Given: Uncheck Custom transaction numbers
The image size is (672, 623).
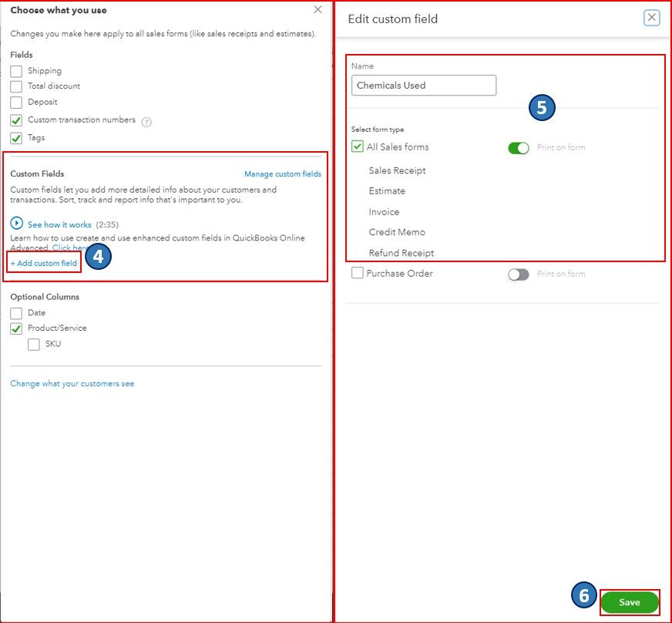Looking at the screenshot, I should (x=16, y=120).
